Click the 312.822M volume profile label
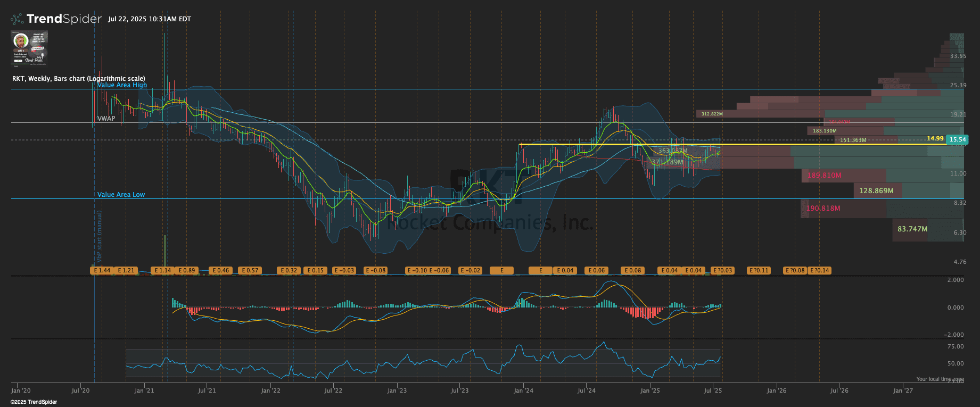Viewport: 980px width, 407px height. (x=712, y=114)
